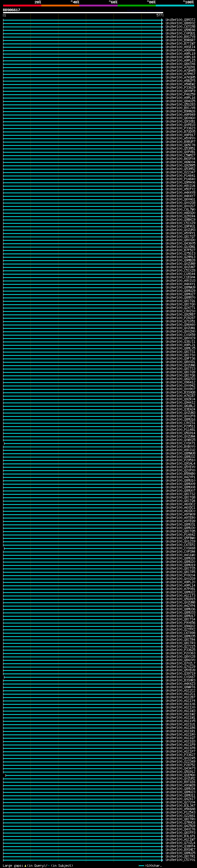This screenshot has height=868, width=197.
Task: Select hit label UniRef100_A9P849
Action: [x=180, y=115]
